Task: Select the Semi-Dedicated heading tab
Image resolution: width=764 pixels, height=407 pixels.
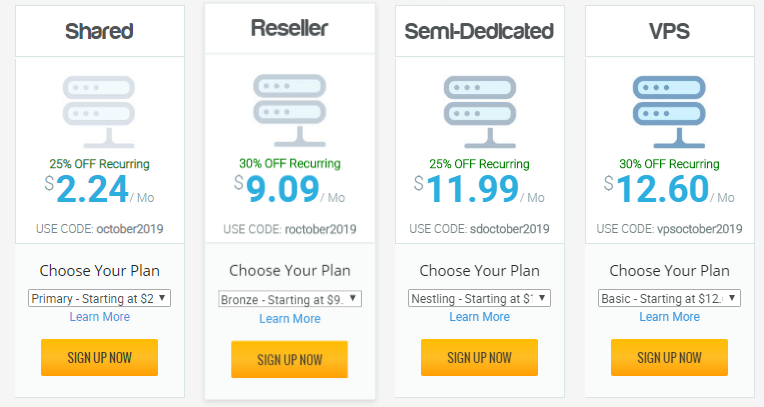Action: pyautogui.click(x=479, y=31)
